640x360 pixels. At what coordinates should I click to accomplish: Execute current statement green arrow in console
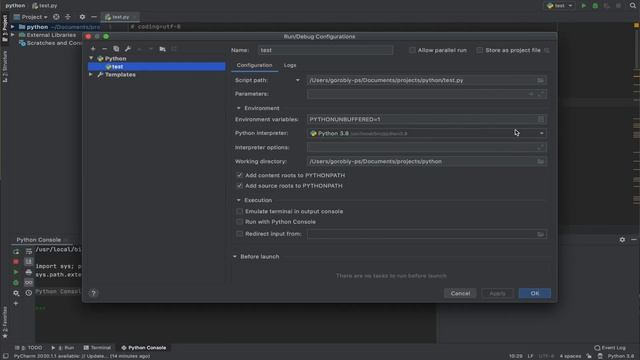(x=16, y=272)
